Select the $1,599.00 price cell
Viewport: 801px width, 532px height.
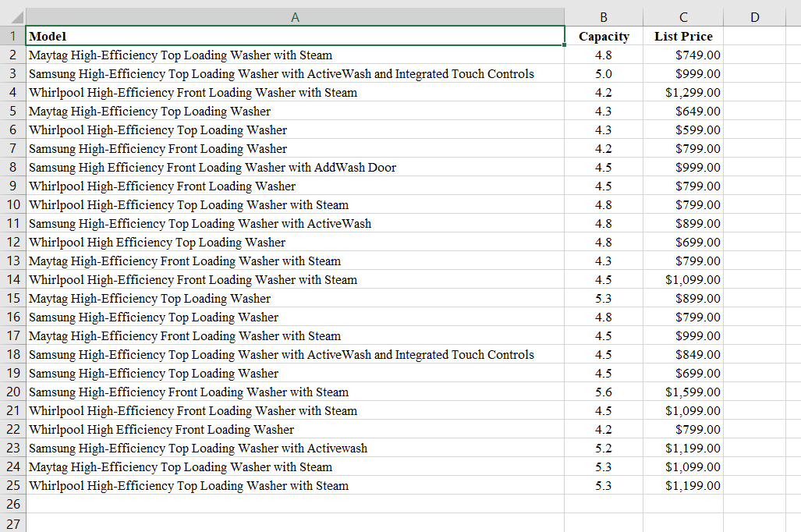683,392
